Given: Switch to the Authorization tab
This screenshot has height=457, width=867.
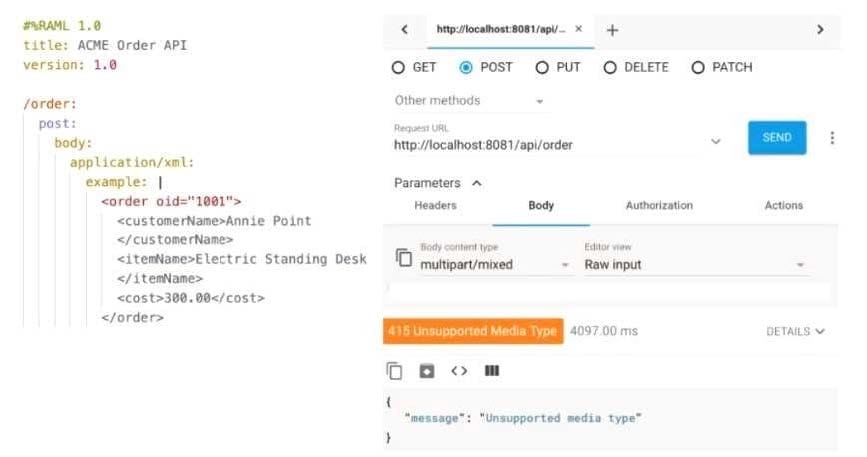Looking at the screenshot, I should pos(659,206).
